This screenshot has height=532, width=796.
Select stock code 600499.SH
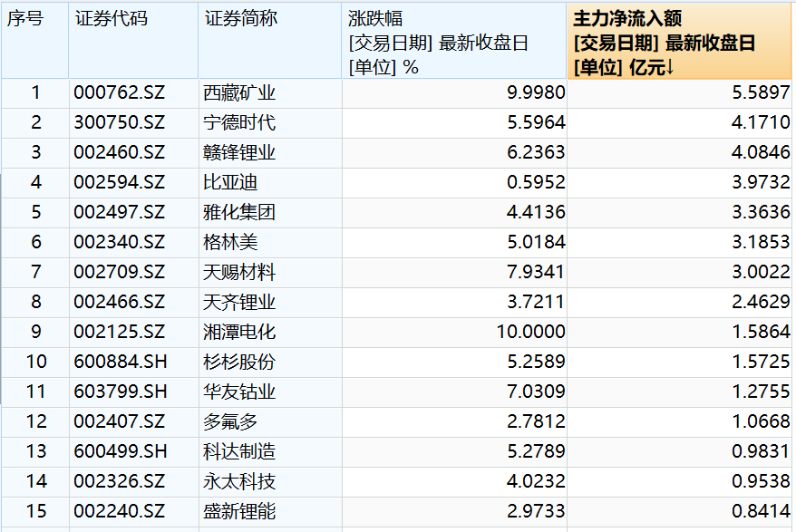[121, 452]
